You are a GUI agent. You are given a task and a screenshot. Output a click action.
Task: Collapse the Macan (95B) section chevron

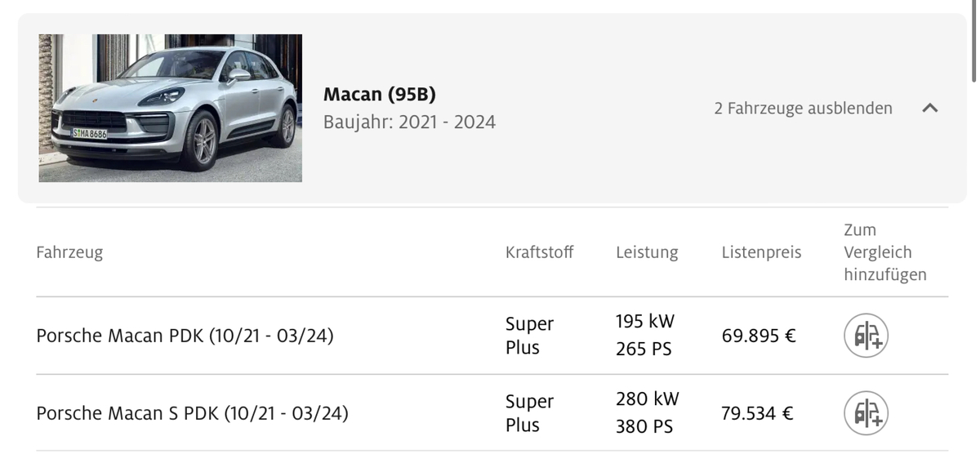[929, 108]
